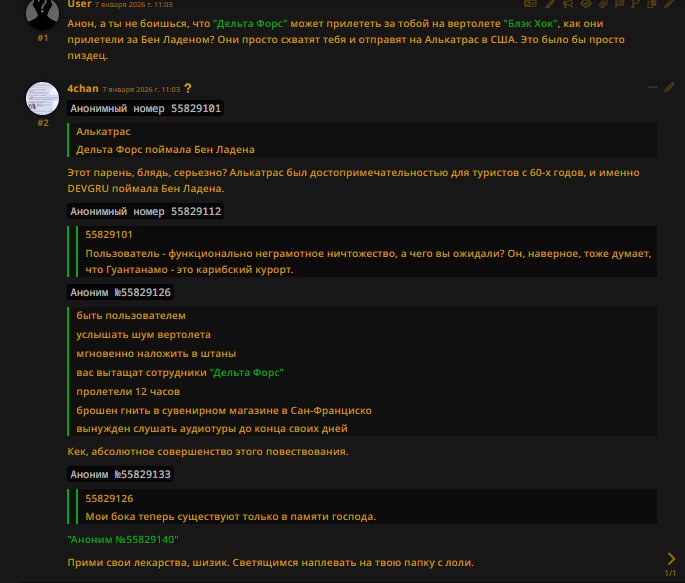
Task: Click the translate icon on message #1
Action: [530, 3]
